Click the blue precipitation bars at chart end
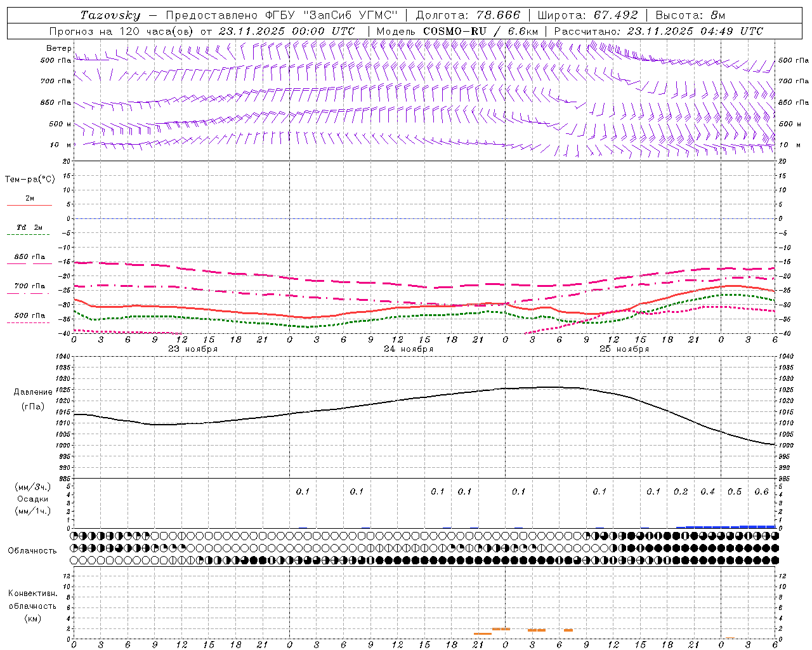The width and height of the screenshot is (812, 650). (x=726, y=526)
